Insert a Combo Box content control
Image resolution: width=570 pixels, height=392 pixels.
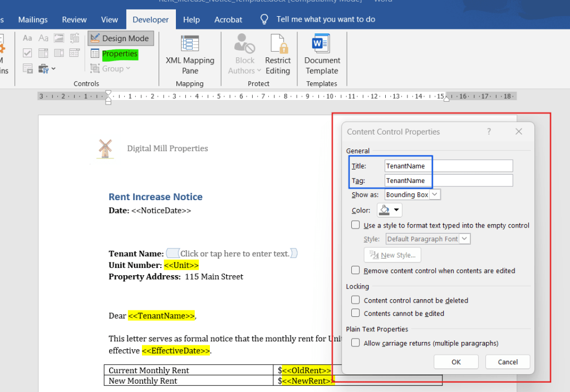tap(43, 53)
